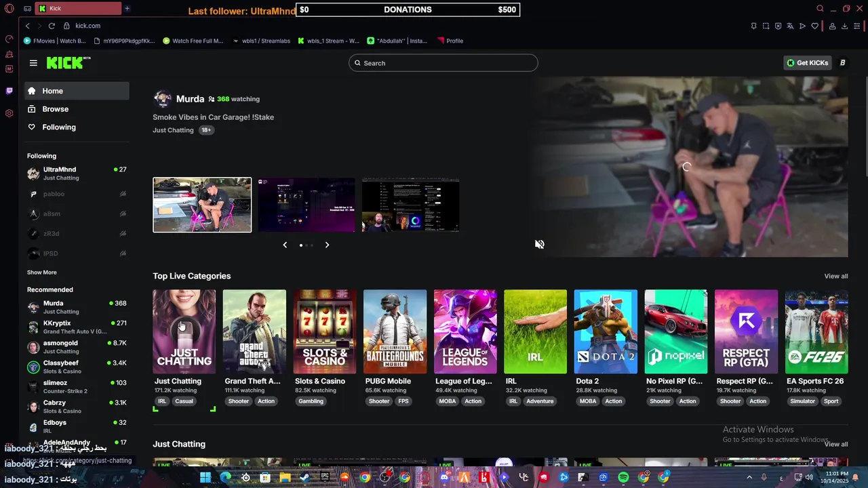This screenshot has width=868, height=488.
Task: Expand Show More in Following list
Action: click(42, 272)
